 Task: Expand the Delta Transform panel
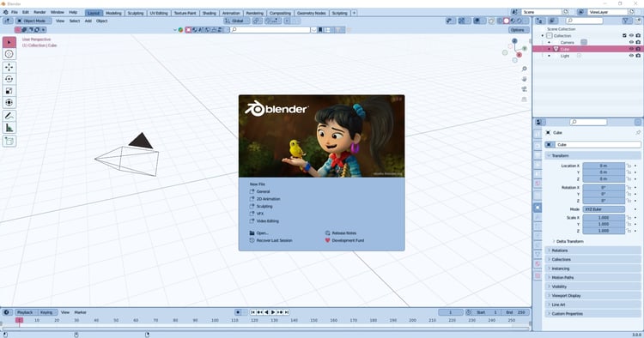(x=568, y=241)
